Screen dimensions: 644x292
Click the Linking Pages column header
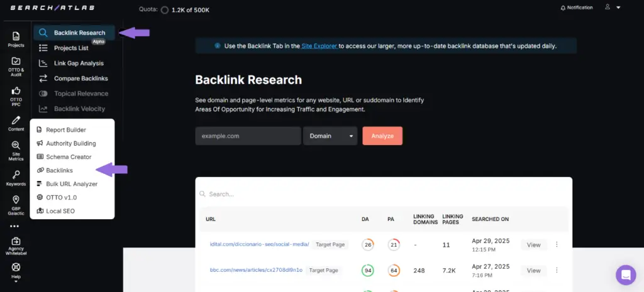click(x=453, y=219)
